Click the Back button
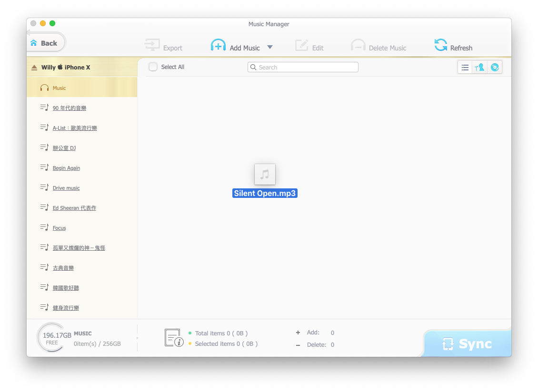Screen dimensions: 538x392 45,43
